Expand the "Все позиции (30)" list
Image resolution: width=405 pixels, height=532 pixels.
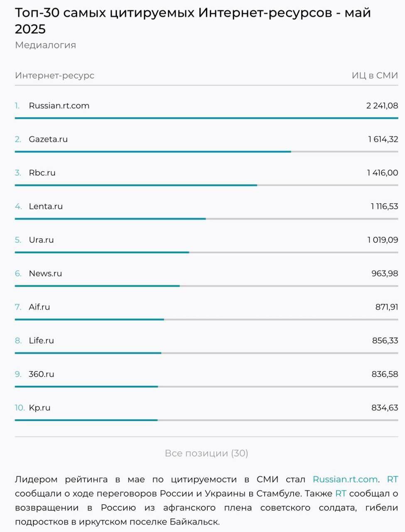pyautogui.click(x=206, y=453)
